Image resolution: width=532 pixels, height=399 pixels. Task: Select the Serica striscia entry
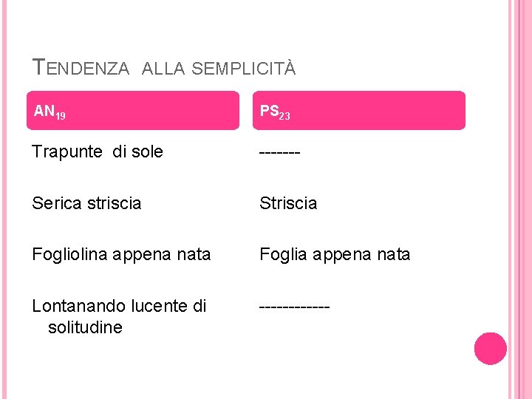tap(86, 203)
